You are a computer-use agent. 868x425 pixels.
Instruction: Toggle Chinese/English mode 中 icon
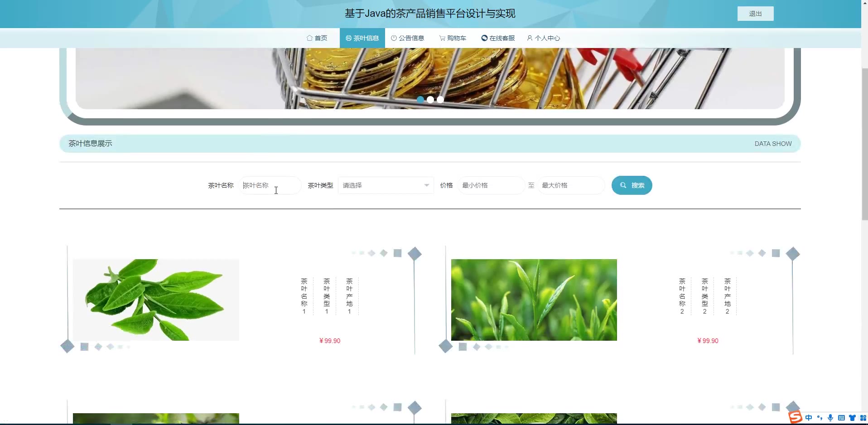[x=809, y=418]
